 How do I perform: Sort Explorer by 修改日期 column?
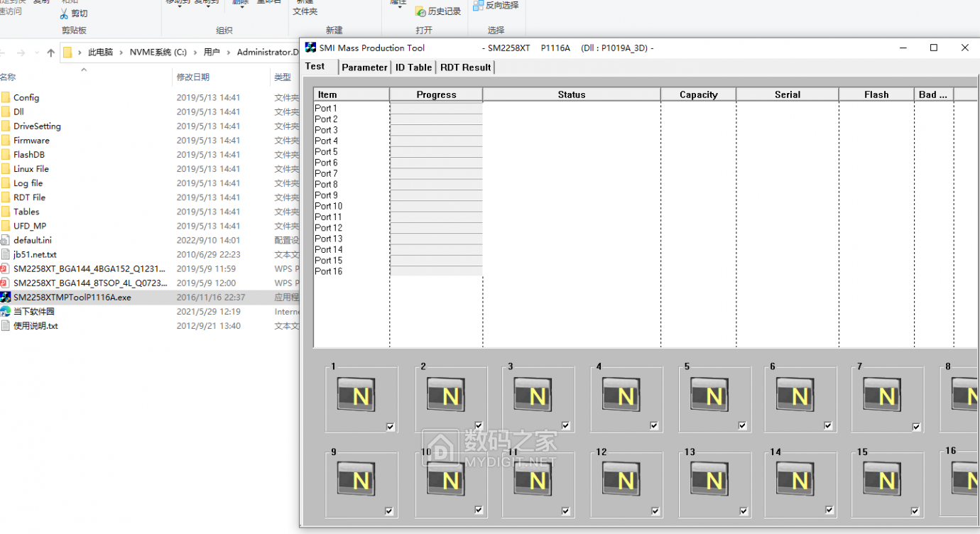193,77
